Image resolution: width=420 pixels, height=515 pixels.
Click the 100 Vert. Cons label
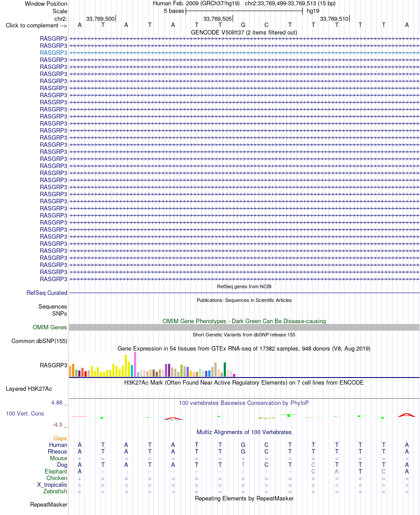click(x=25, y=414)
